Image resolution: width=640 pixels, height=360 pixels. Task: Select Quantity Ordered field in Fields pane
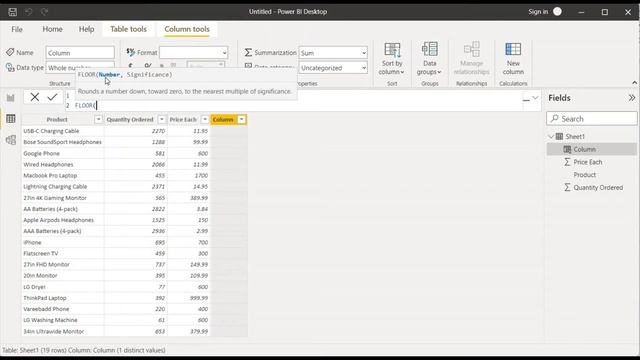pos(598,187)
